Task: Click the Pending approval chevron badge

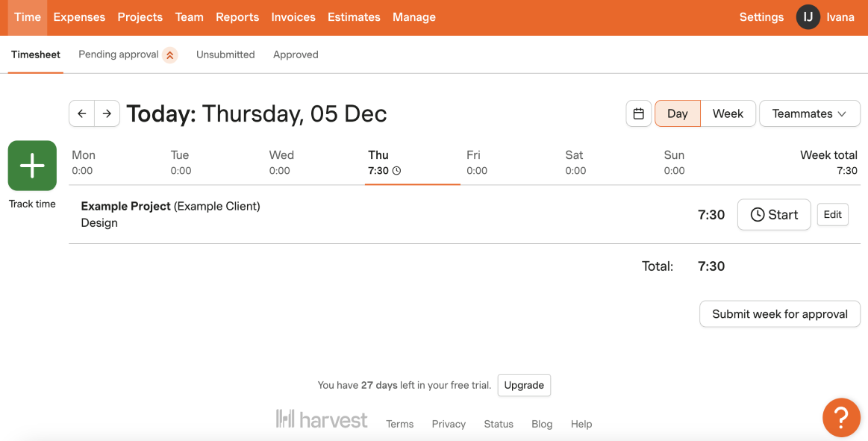Action: point(170,54)
